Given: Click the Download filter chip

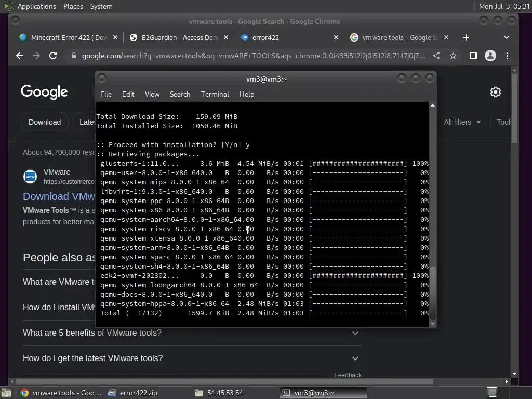Looking at the screenshot, I should [45, 122].
